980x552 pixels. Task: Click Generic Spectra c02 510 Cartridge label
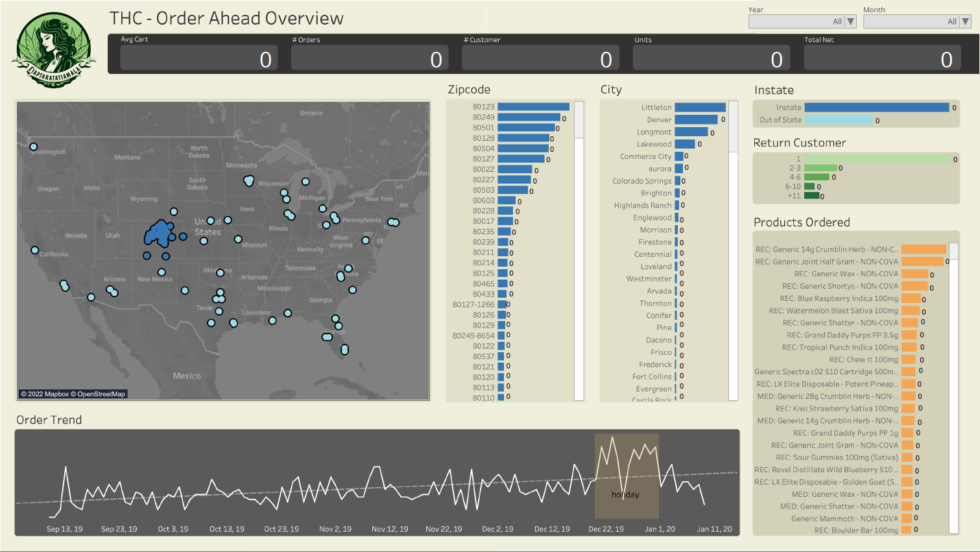pos(826,372)
